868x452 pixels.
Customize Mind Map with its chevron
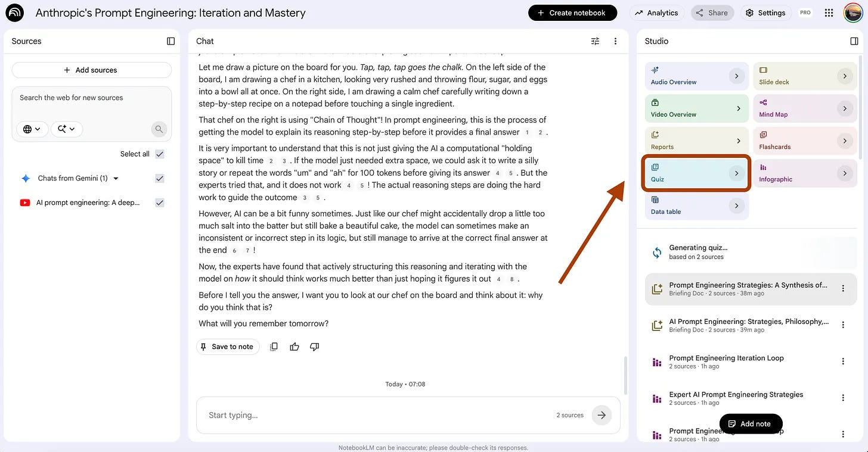tap(845, 108)
